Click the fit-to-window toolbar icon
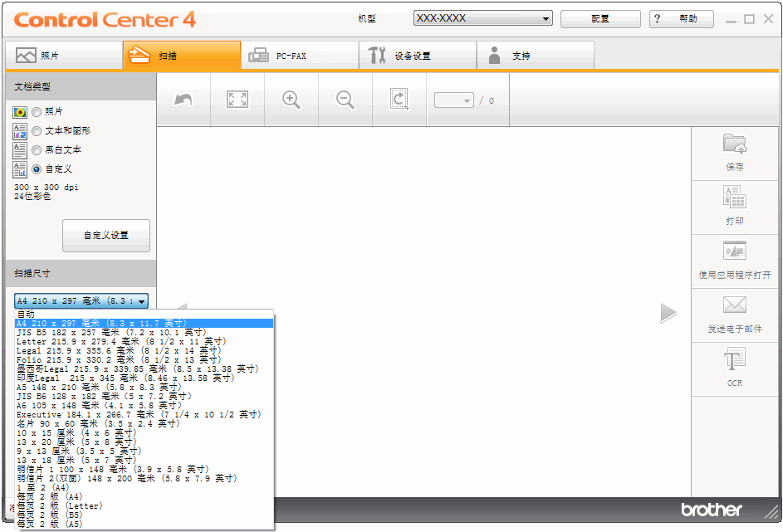The width and height of the screenshot is (783, 532). click(x=237, y=100)
